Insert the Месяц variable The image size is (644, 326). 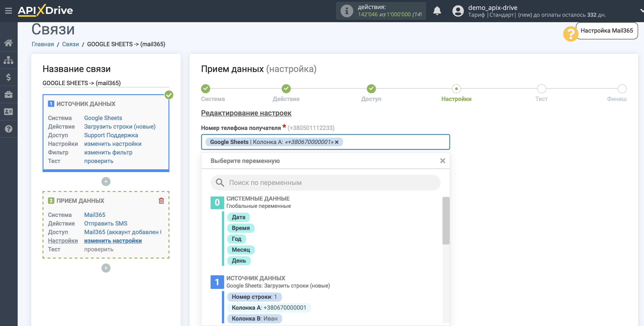coord(241,250)
